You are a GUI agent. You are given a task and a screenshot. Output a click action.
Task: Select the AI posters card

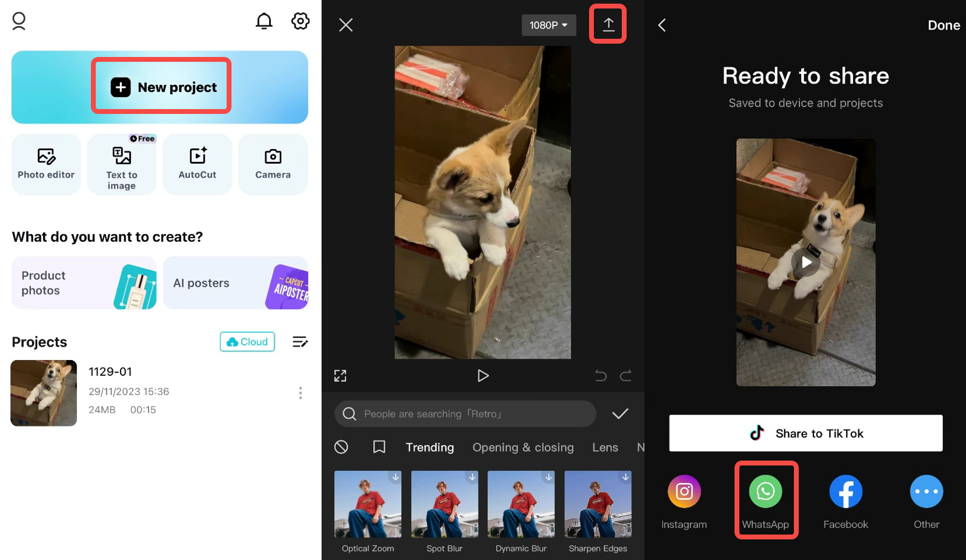click(236, 283)
